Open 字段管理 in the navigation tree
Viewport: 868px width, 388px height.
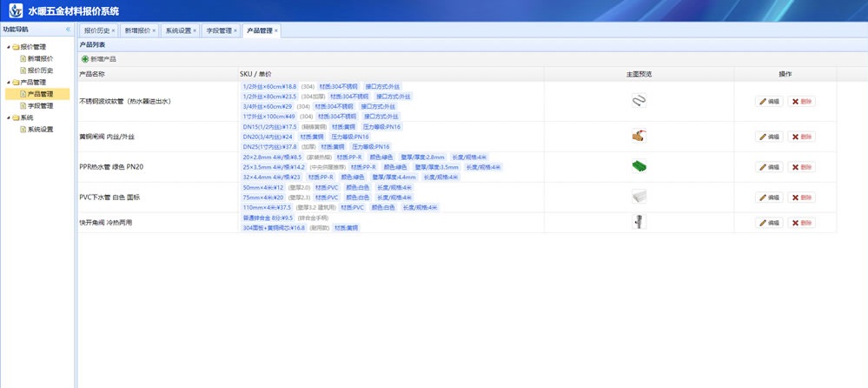pyautogui.click(x=40, y=106)
